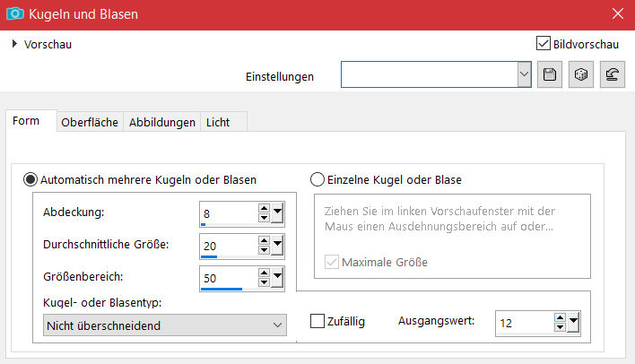Screen dimensions: 635x364
Task: Expand the Vorschau preview section
Action: 15,43
